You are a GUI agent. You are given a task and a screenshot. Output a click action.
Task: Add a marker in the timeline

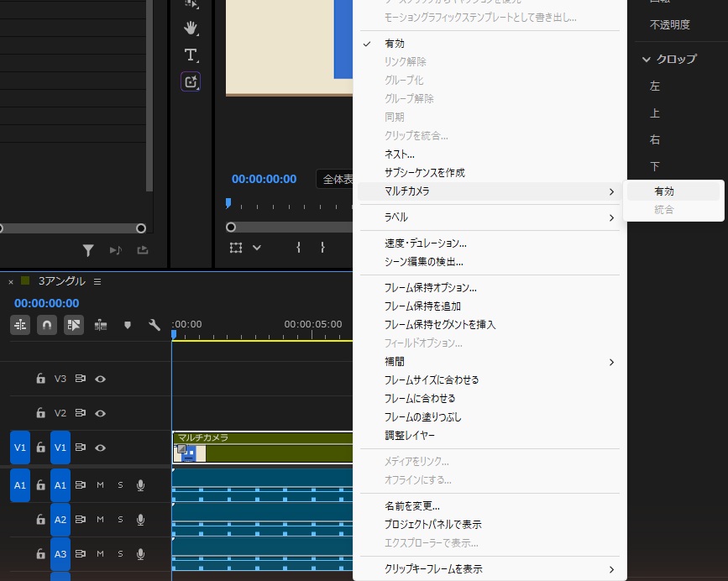[x=128, y=325]
